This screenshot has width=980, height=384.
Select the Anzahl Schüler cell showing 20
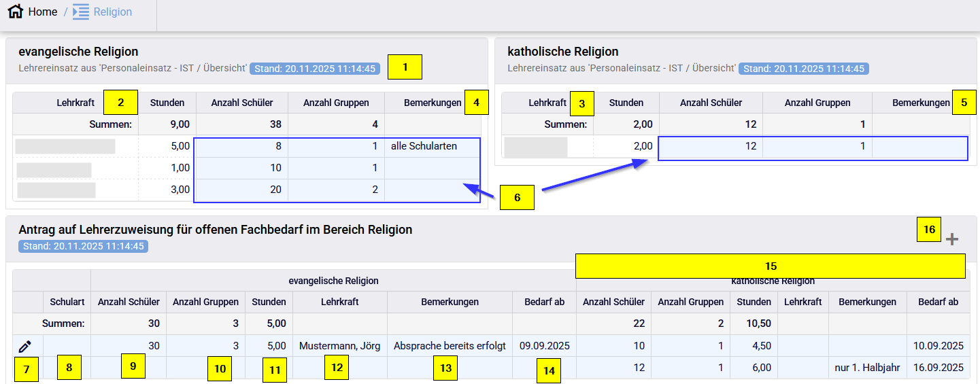pos(241,190)
